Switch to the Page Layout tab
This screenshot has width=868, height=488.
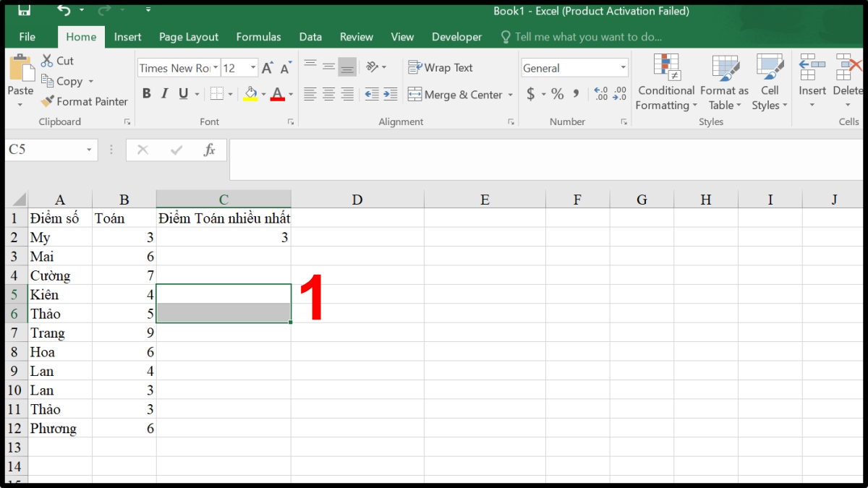[x=189, y=37]
